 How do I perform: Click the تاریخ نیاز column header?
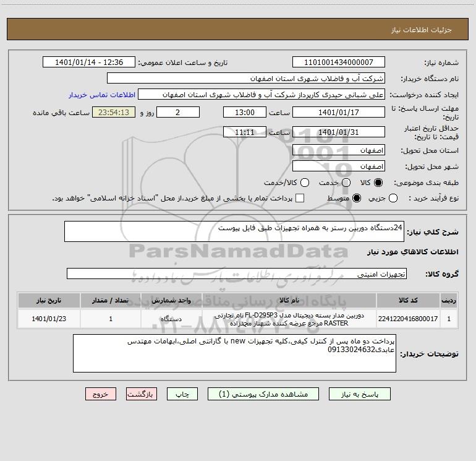tap(49, 300)
